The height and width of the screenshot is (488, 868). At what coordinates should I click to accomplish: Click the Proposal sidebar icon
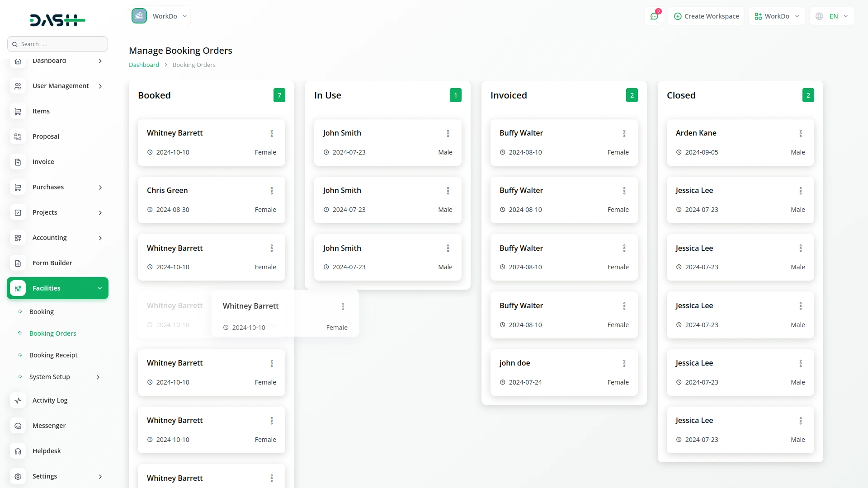click(18, 136)
